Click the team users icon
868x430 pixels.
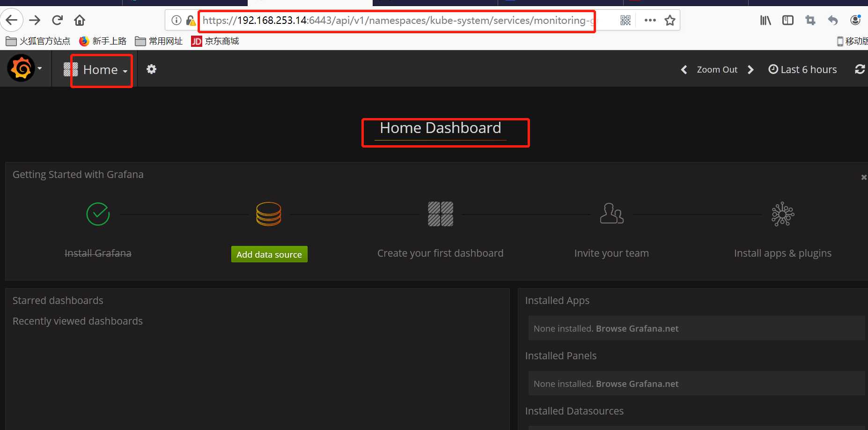[x=612, y=214]
